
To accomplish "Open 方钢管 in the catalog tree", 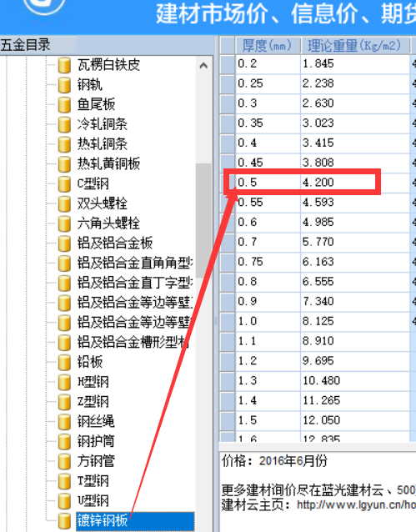I will coord(96,461).
